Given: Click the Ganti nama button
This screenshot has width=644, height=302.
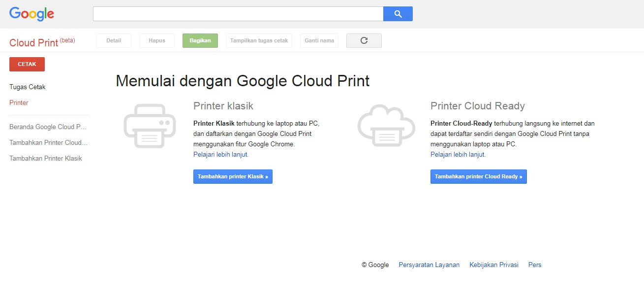Looking at the screenshot, I should pos(319,41).
